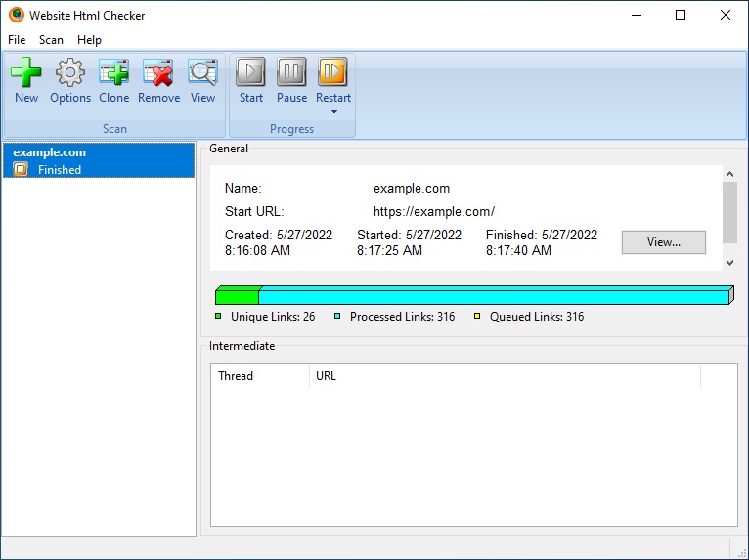Click the URL column header

pos(504,376)
